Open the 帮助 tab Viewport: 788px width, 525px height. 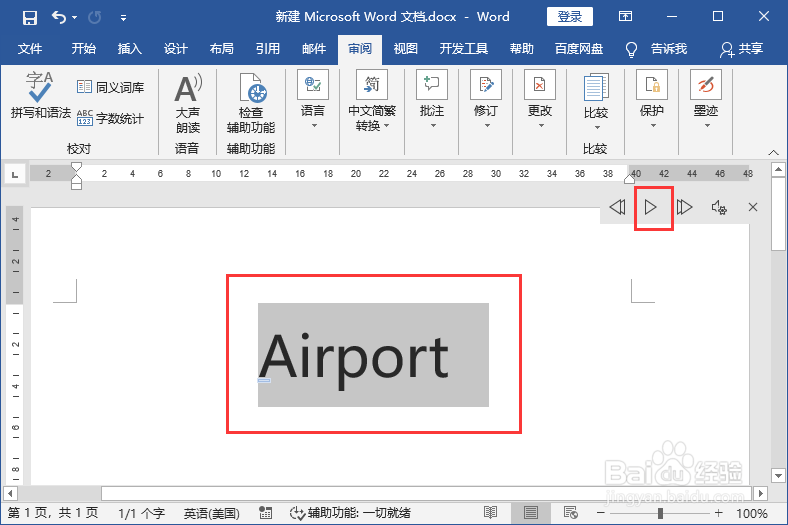click(x=522, y=49)
